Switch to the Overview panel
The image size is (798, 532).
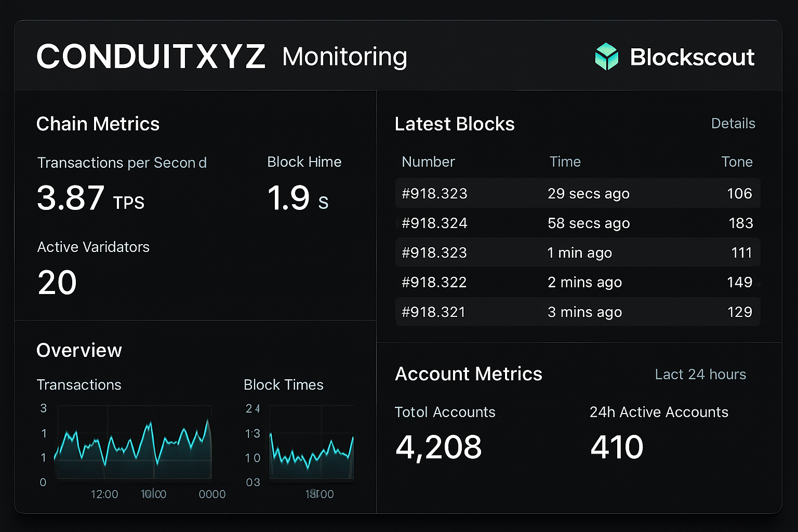(79, 350)
